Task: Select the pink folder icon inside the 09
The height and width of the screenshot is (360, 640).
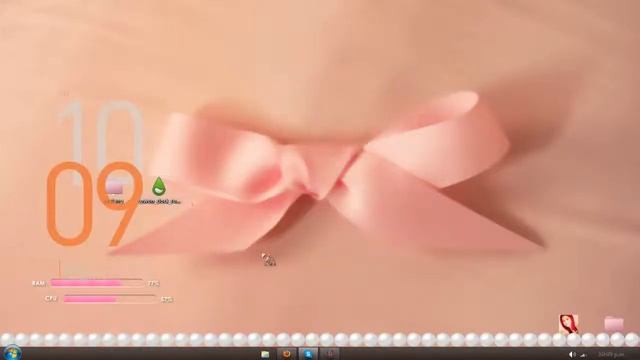Action: (114, 188)
